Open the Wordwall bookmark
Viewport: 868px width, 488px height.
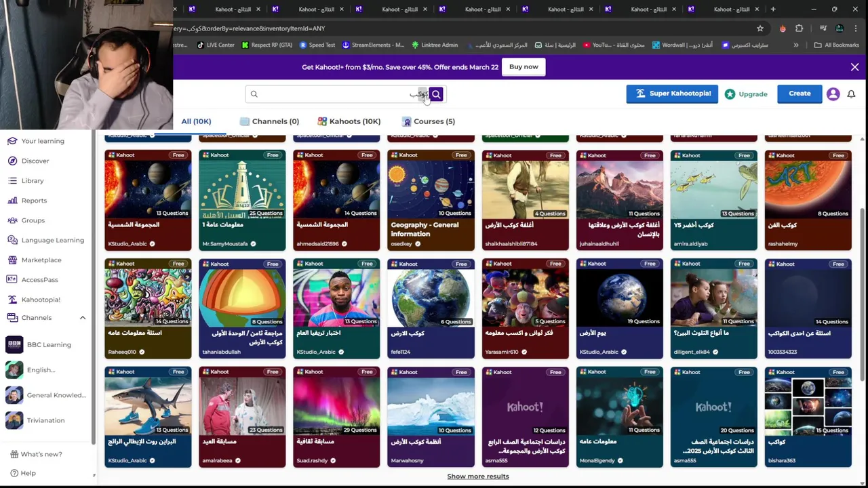(682, 45)
